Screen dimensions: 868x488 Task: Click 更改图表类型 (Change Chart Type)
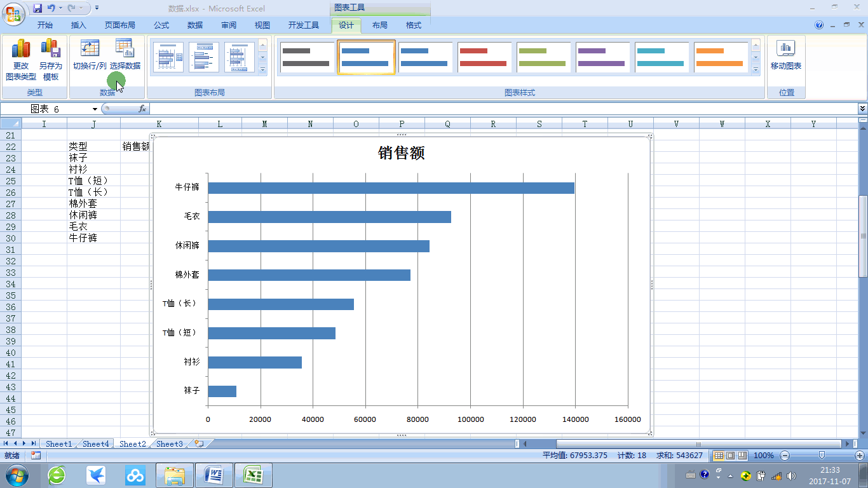pyautogui.click(x=21, y=60)
